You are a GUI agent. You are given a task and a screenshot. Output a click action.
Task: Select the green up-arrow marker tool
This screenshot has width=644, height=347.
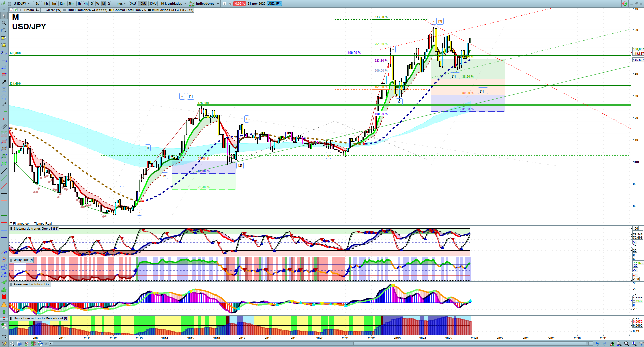[4, 312]
